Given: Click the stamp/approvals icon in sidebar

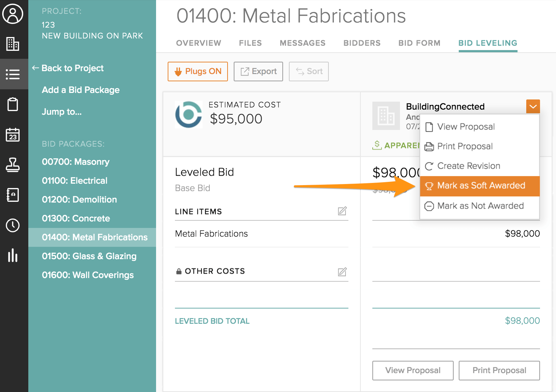Looking at the screenshot, I should (x=13, y=165).
